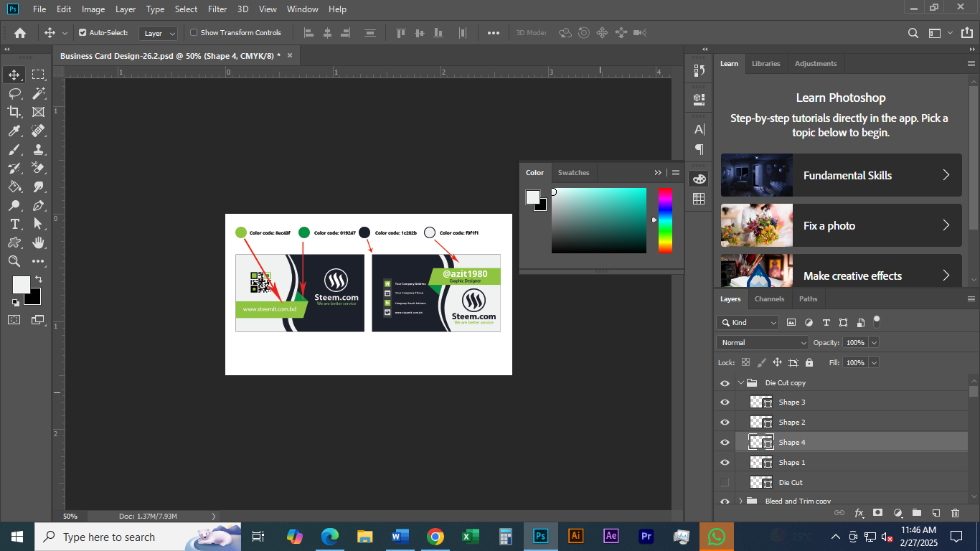980x551 pixels.
Task: Open the Fill slider dropdown arrow
Action: click(x=874, y=363)
